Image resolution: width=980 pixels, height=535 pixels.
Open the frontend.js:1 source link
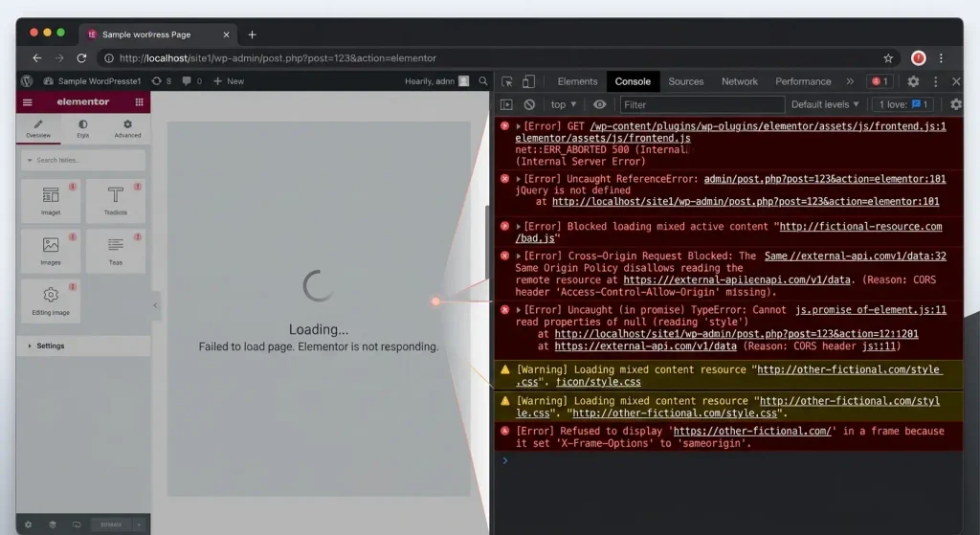768,126
